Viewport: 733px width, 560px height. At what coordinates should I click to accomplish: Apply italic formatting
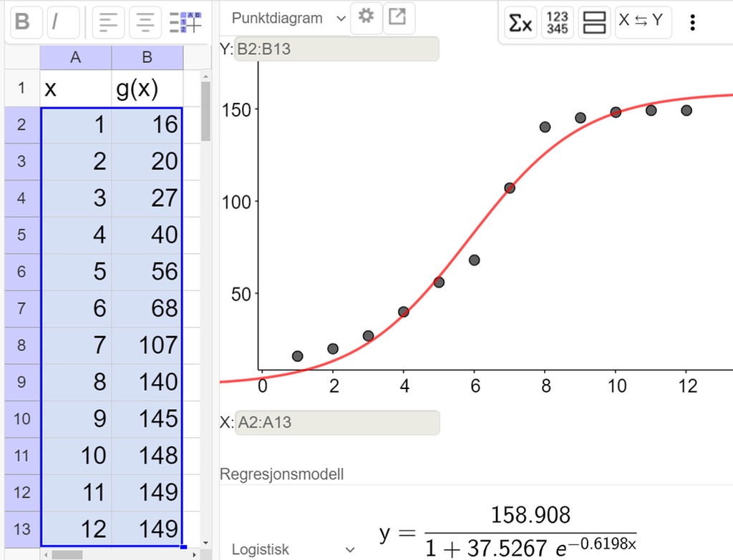(62, 21)
